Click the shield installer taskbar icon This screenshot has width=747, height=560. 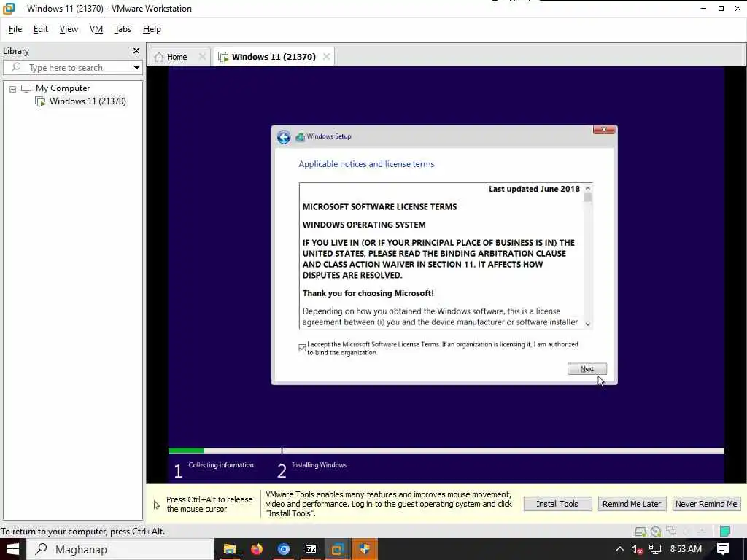coord(365,549)
